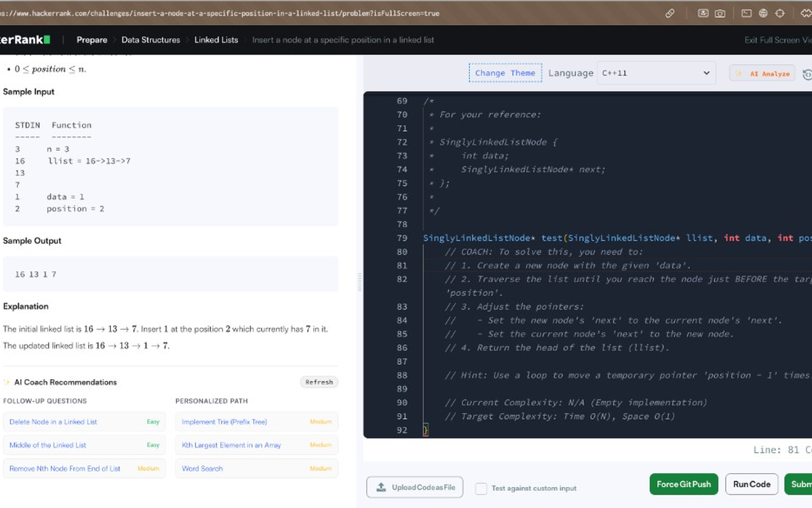Click the camera screenshot icon in browser toolbar

click(x=720, y=13)
